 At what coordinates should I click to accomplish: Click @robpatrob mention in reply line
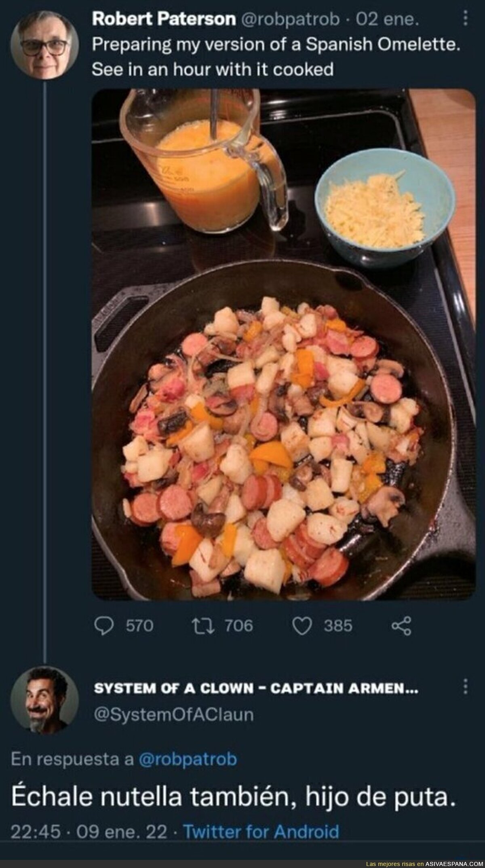pos(188,759)
